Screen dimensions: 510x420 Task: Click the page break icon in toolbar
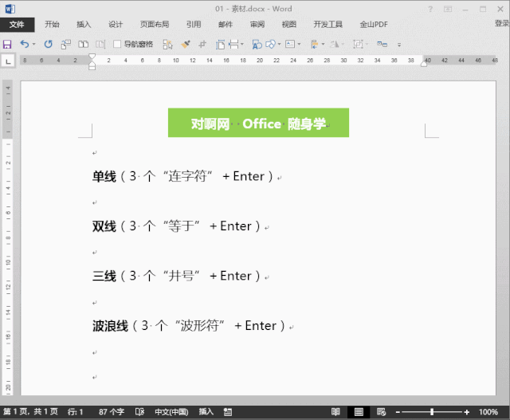click(233, 44)
